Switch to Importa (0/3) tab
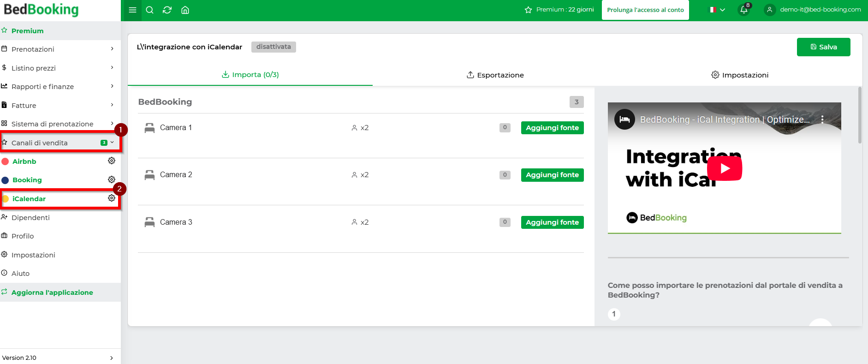868x364 pixels. 250,75
